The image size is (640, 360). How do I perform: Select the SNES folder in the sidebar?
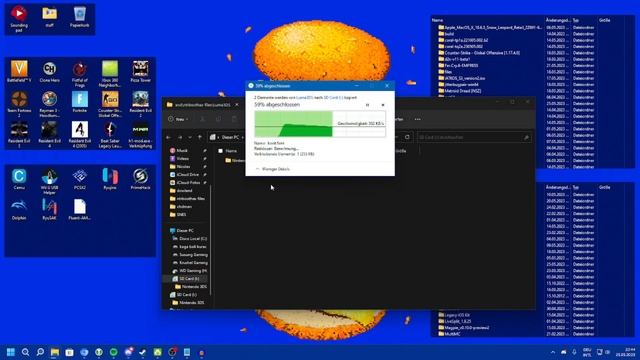[181, 214]
